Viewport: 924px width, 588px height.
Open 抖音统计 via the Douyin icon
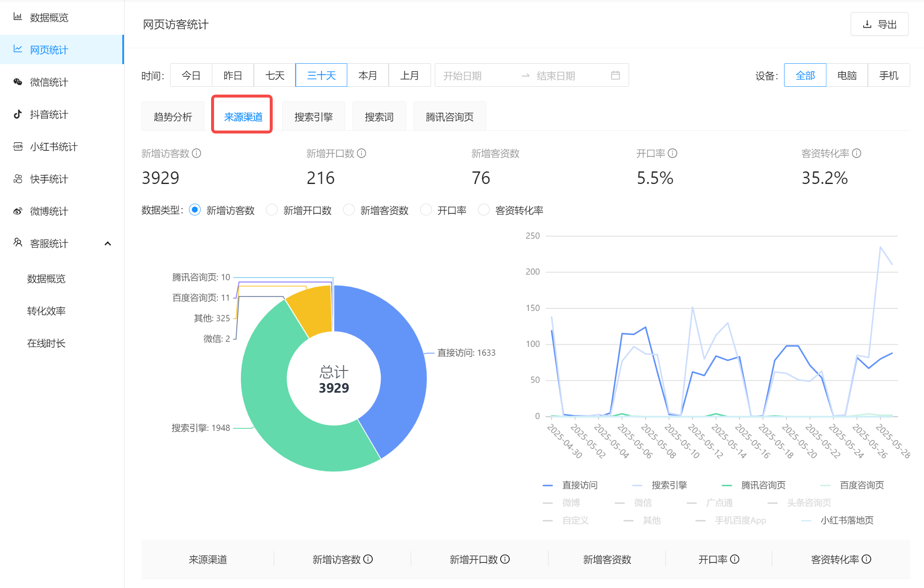[x=18, y=114]
